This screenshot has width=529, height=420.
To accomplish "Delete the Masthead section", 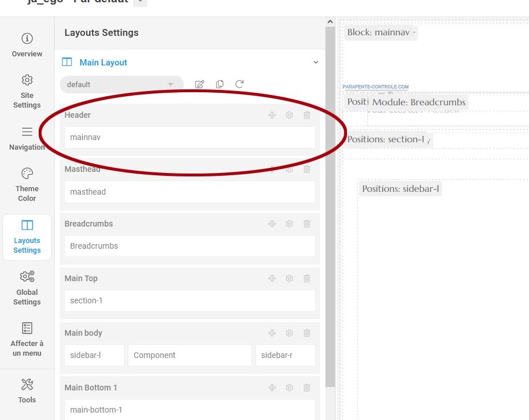I will pos(307,169).
